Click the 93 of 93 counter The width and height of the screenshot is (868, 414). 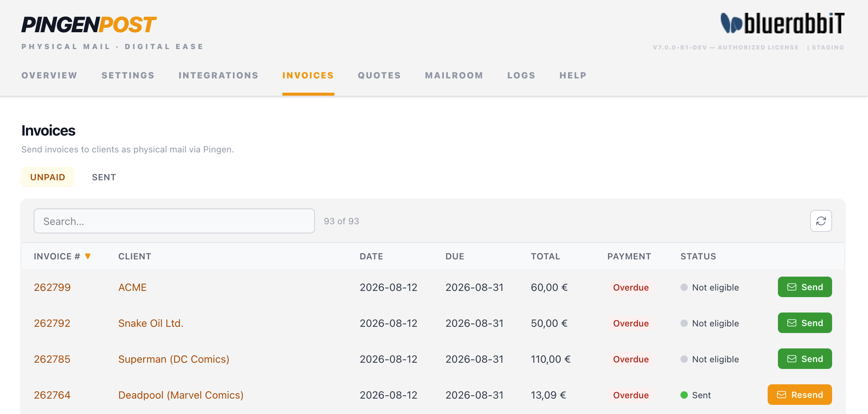341,221
